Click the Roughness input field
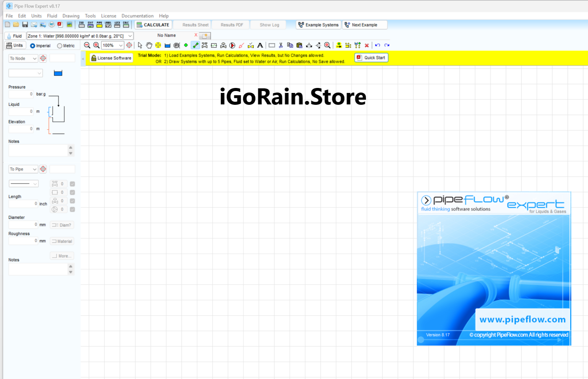 coord(23,241)
